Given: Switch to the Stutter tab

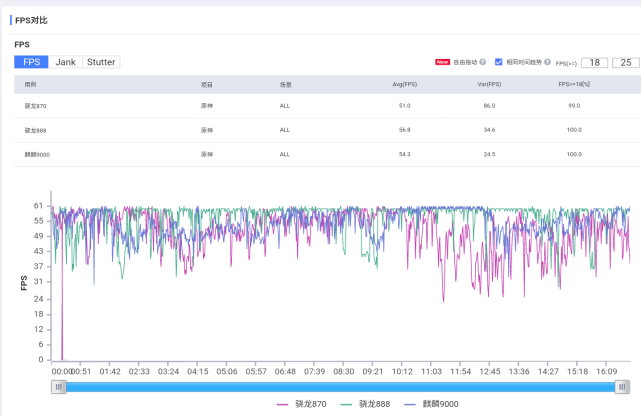Looking at the screenshot, I should 101,62.
